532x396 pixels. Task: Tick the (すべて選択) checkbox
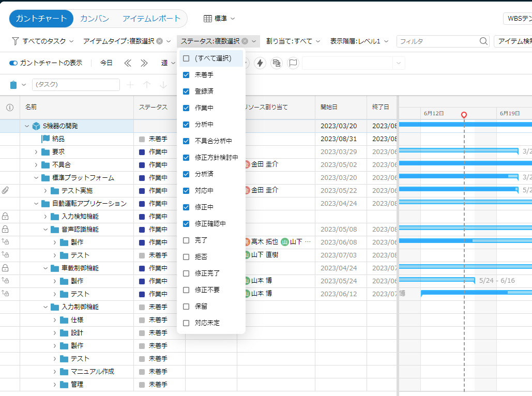pos(186,58)
